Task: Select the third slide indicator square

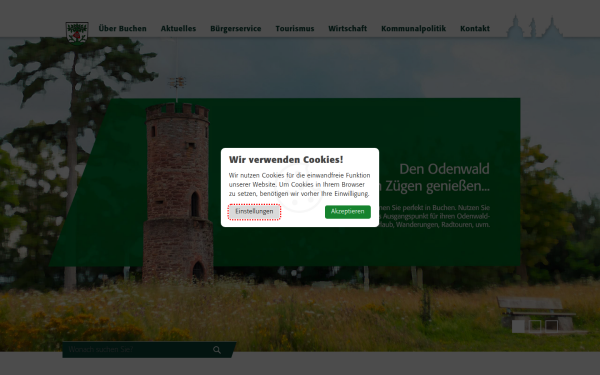Action: pyautogui.click(x=551, y=326)
